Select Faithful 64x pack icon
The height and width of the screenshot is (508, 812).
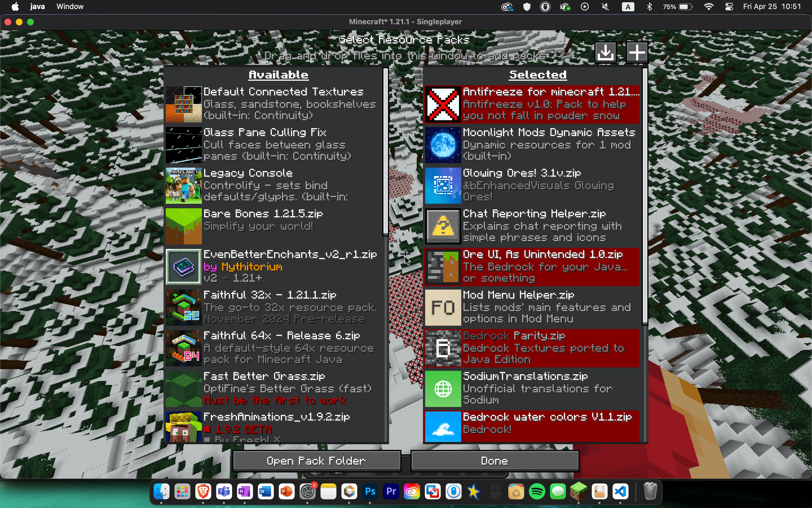[x=184, y=348]
